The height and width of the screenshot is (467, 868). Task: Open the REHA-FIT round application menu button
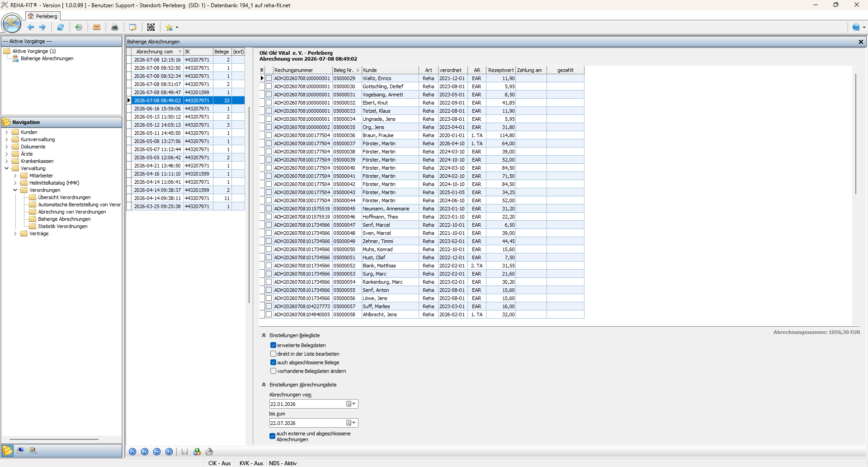click(12, 23)
